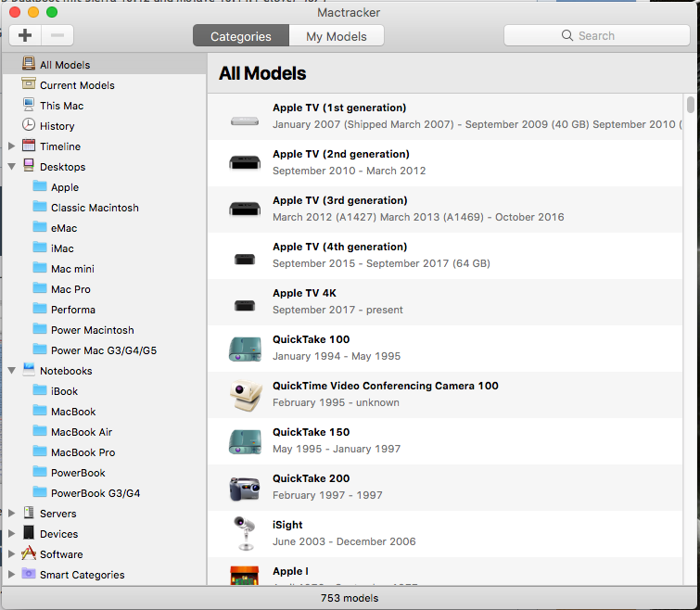
Task: Expand the Software category
Action: pos(12,553)
